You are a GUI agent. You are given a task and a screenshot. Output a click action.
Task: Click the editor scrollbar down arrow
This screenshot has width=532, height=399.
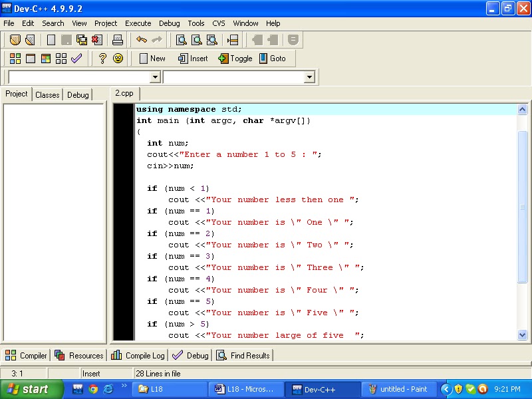pos(522,335)
